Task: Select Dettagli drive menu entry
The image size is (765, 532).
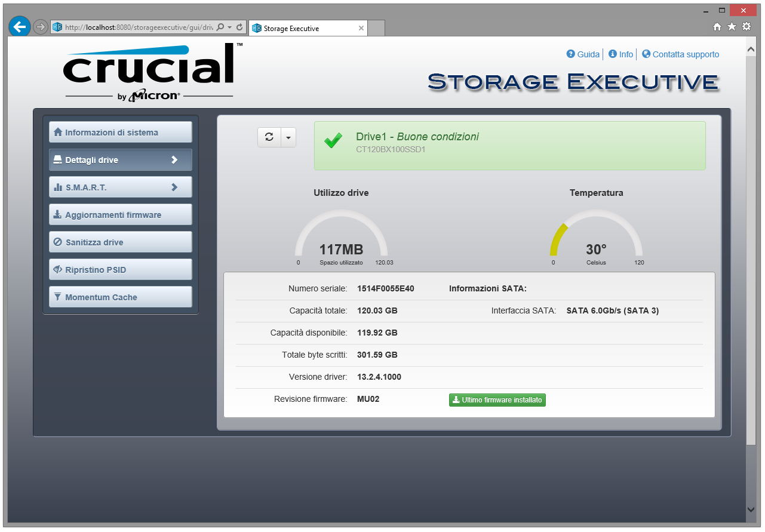Action: 121,160
